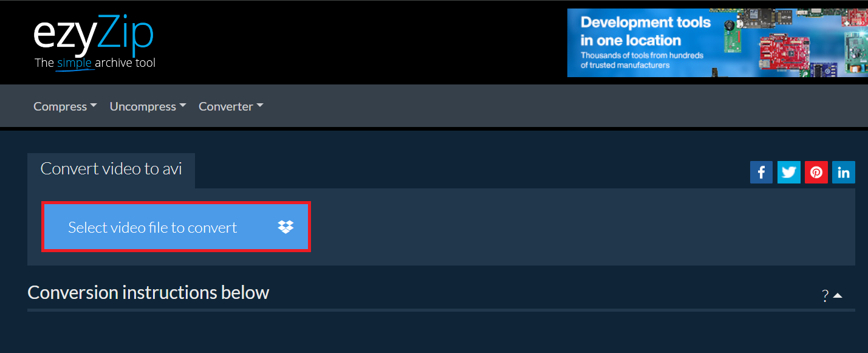
Task: Expand the Converter dropdown
Action: (231, 106)
